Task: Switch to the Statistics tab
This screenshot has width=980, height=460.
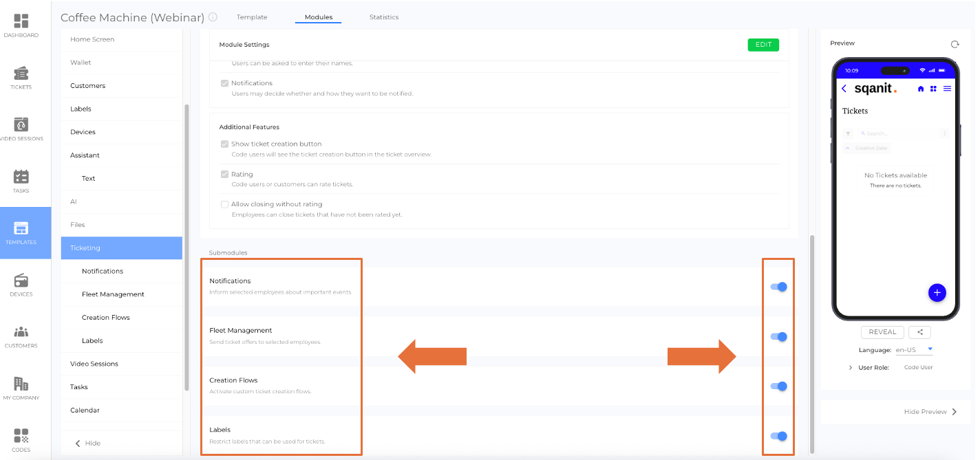Action: (x=383, y=17)
